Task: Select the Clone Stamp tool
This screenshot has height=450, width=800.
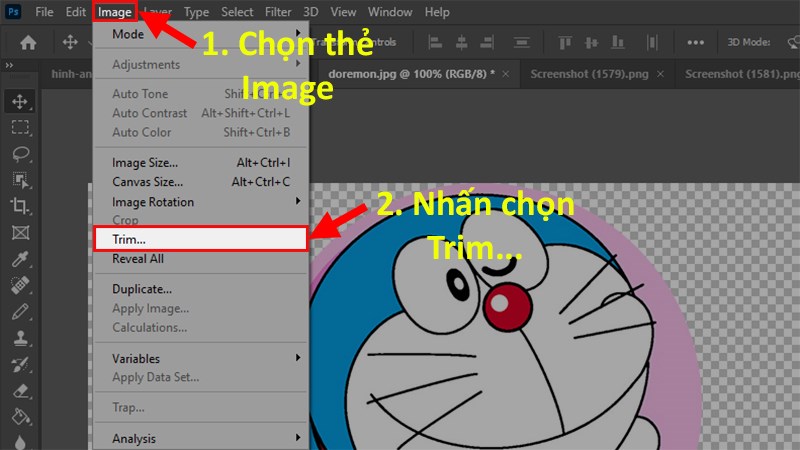Action: tap(20, 338)
